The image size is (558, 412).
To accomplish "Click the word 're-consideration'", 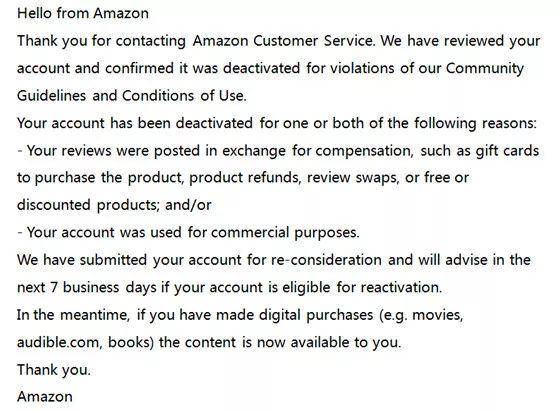I will pyautogui.click(x=326, y=260).
